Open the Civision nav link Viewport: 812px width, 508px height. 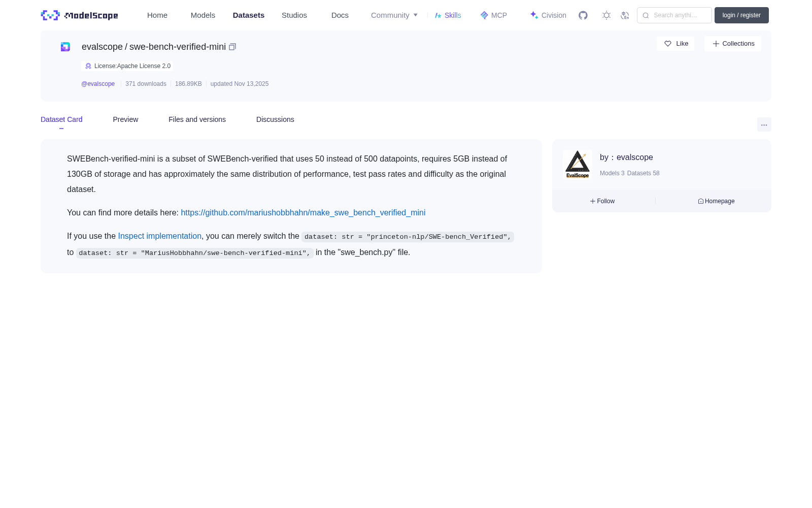[x=548, y=15]
